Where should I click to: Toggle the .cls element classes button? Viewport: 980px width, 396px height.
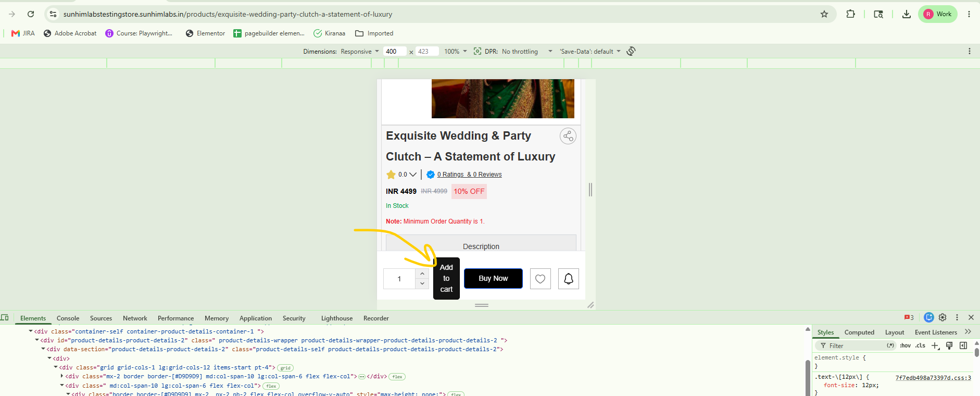tap(920, 345)
